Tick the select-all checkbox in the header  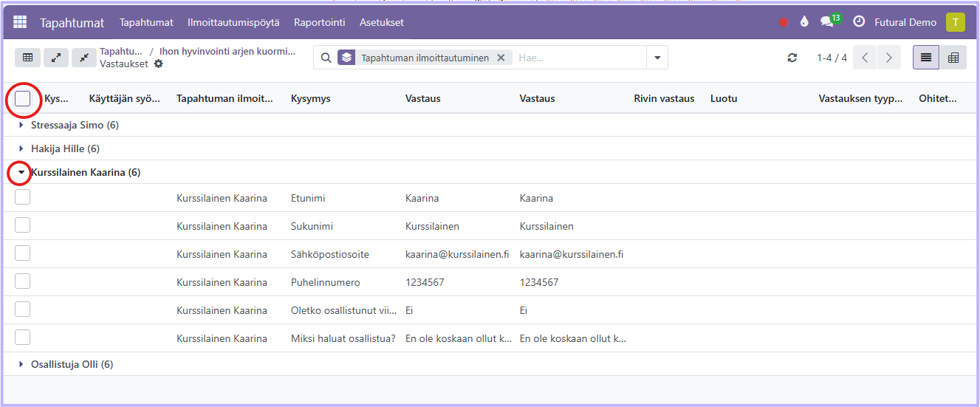(23, 98)
